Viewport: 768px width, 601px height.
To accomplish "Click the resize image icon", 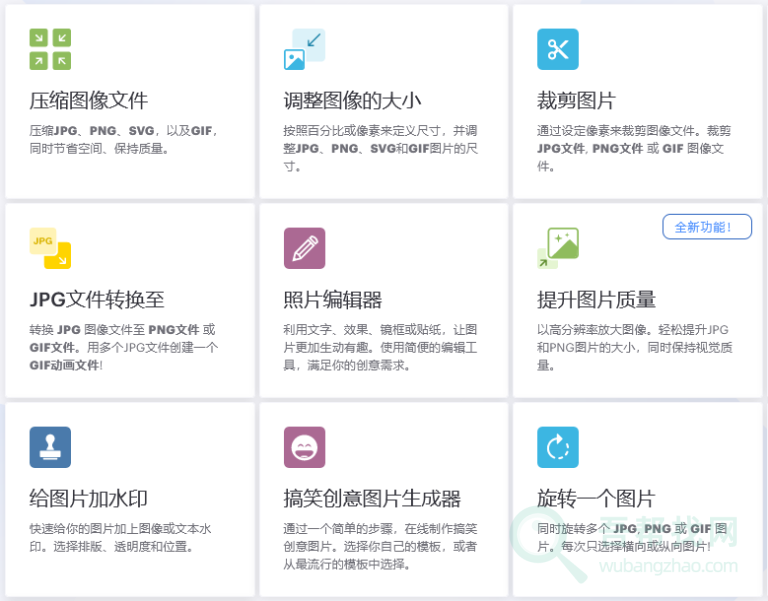I will pos(304,49).
